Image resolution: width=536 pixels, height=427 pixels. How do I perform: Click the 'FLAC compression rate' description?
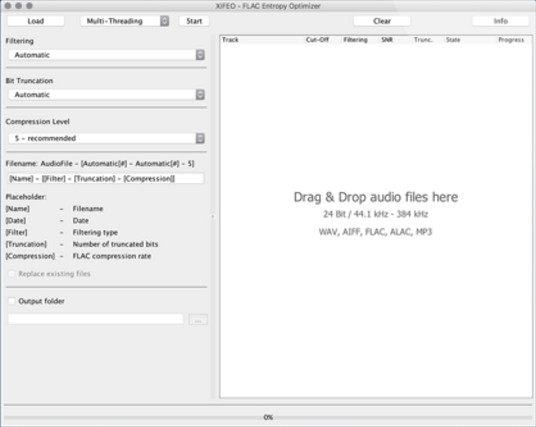click(112, 256)
